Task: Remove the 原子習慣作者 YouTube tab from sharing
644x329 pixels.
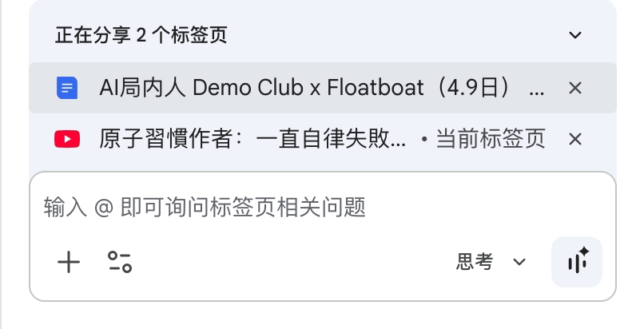Action: (x=574, y=140)
